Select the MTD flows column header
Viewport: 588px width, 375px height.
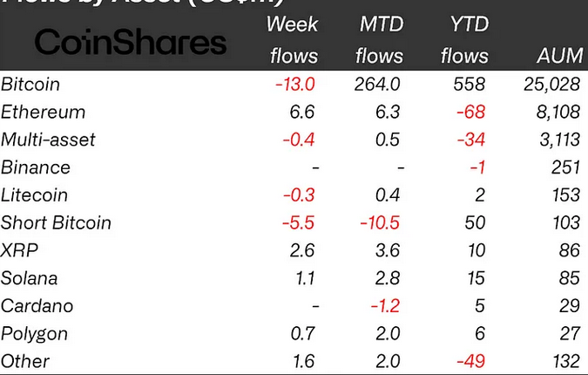coord(381,41)
